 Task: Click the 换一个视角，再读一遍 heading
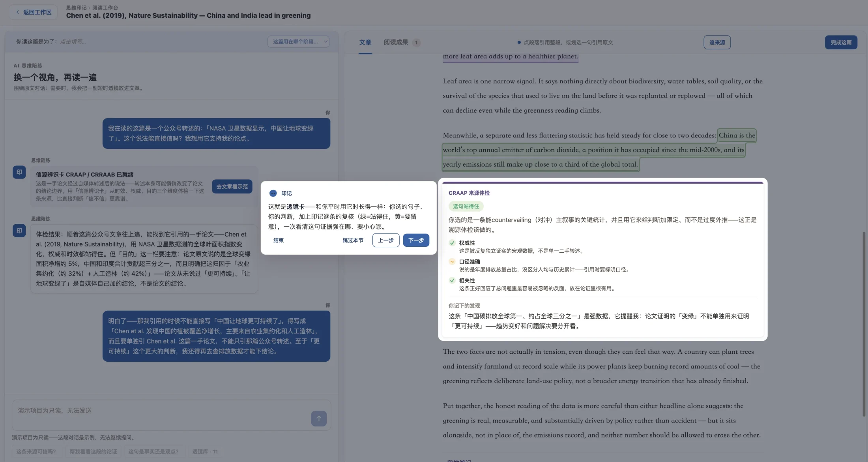(55, 77)
